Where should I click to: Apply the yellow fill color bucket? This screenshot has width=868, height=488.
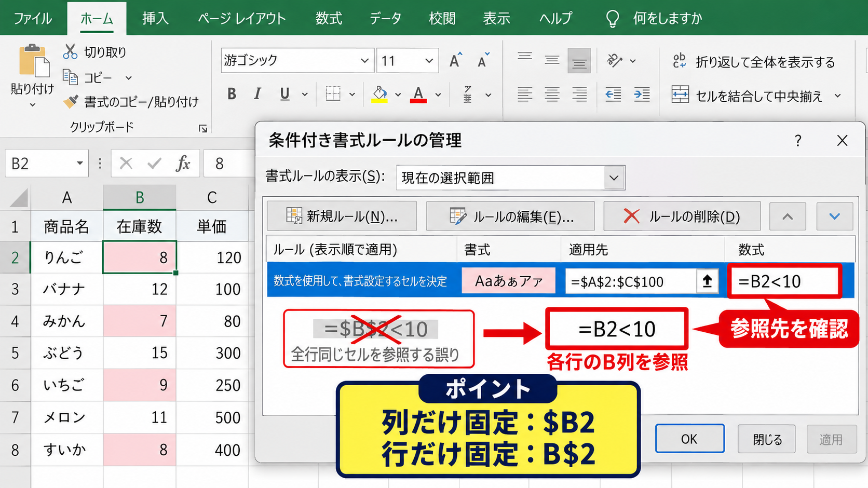click(379, 94)
